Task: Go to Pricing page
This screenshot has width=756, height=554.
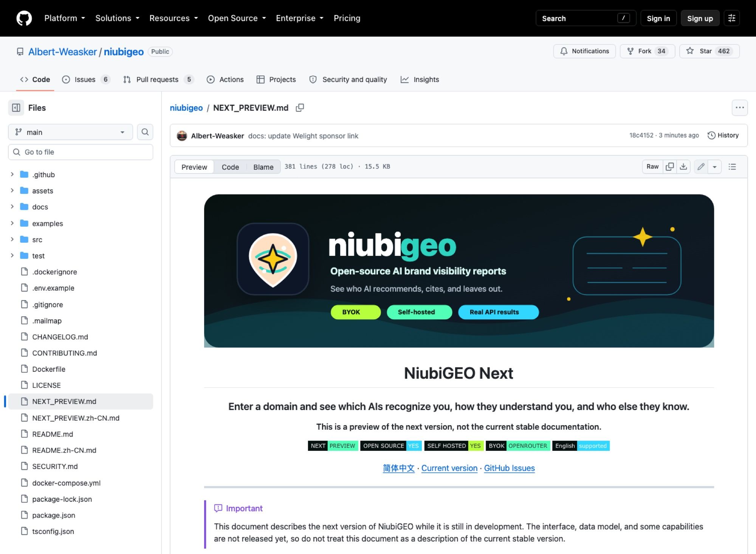Action: [347, 18]
